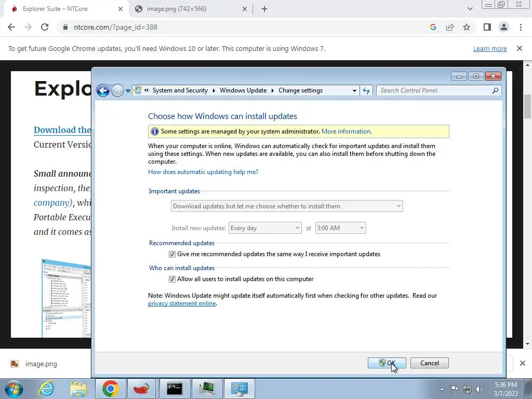Click the Explorer Suite screenshot thumbnail

(66, 298)
